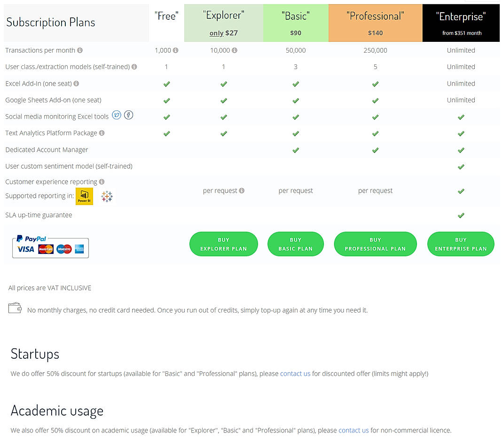Click the Twitter monitoring icon
The height and width of the screenshot is (448, 503).
point(117,115)
